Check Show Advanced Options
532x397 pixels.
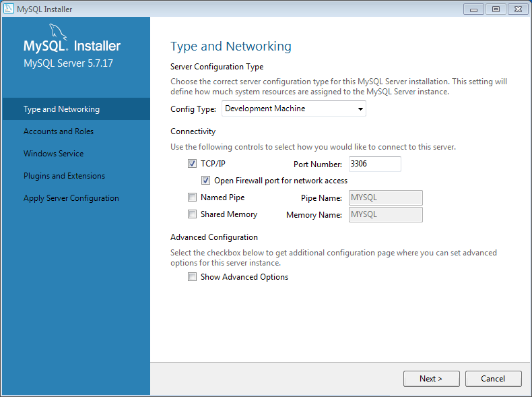pyautogui.click(x=193, y=277)
